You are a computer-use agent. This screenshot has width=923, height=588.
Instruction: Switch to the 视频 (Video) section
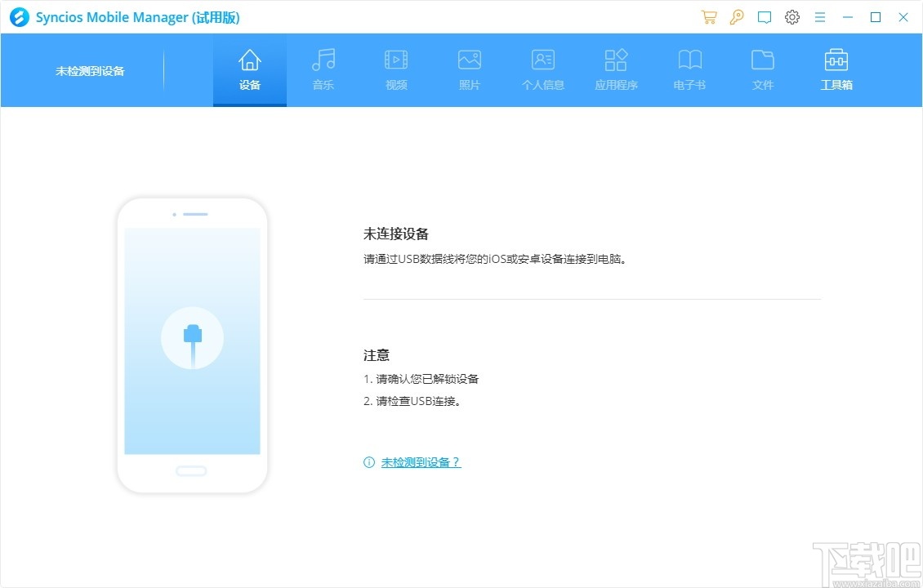click(x=396, y=69)
